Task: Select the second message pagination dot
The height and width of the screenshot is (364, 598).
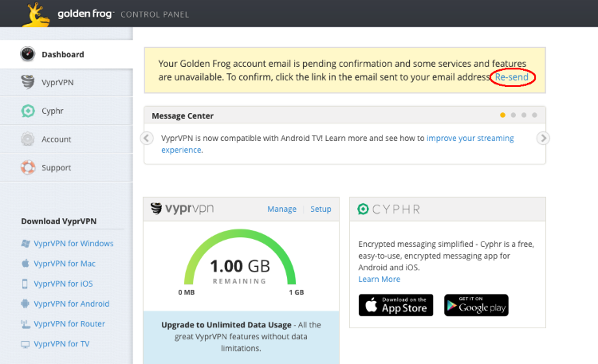Action: click(x=513, y=115)
